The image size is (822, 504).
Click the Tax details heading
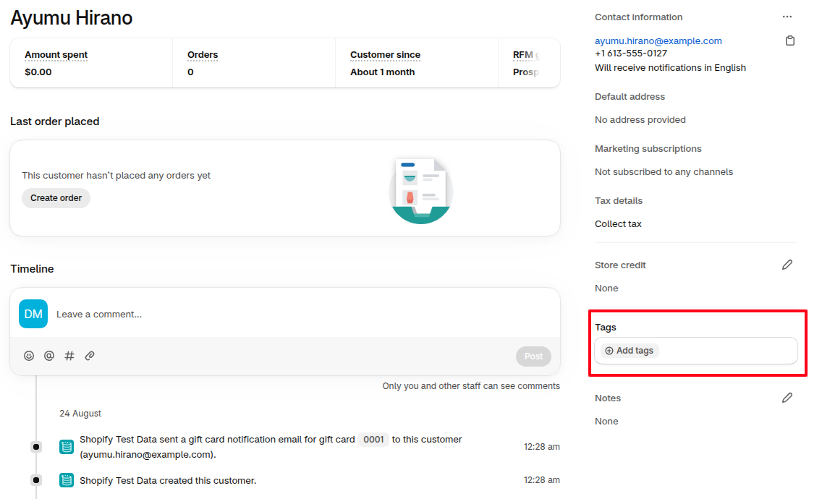[619, 200]
